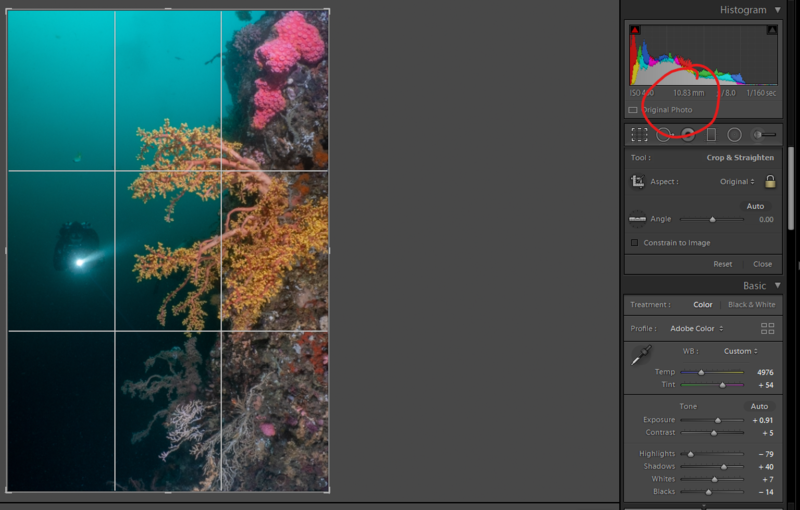Switch Treatment to Black & White
Image resolution: width=800 pixels, height=510 pixels.
tap(751, 305)
